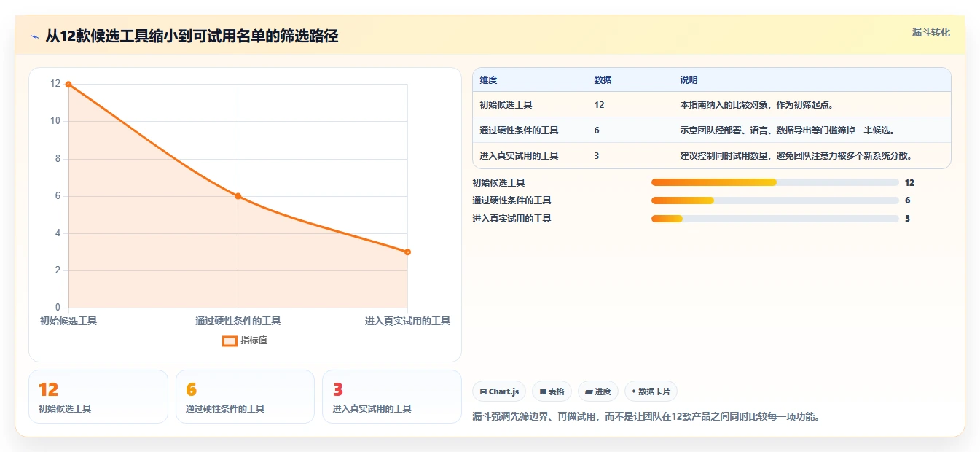Click the 指标值 legend text
The height and width of the screenshot is (452, 980).
coord(254,340)
